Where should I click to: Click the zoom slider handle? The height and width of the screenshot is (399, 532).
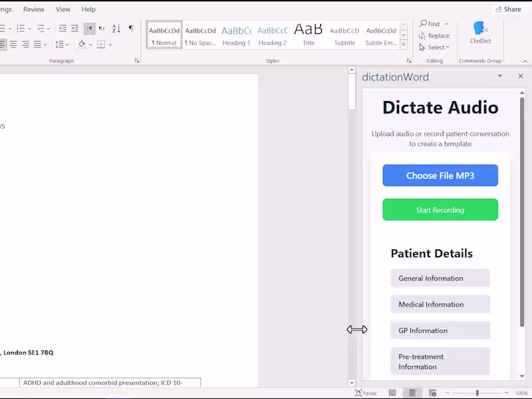click(477, 393)
